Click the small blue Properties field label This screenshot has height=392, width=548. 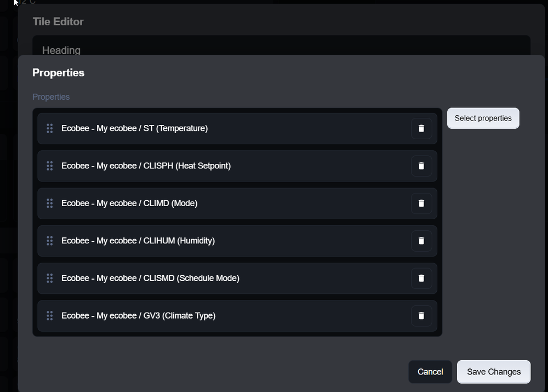click(51, 97)
